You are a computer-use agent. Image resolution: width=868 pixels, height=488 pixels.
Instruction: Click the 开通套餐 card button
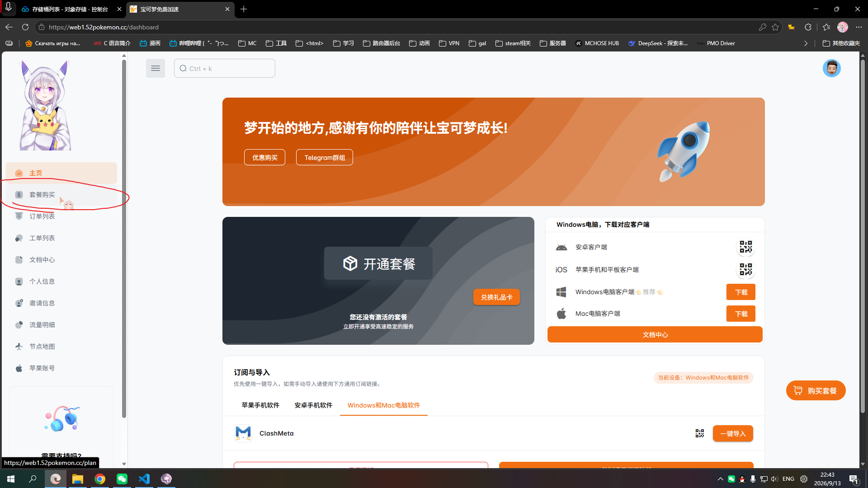tap(378, 263)
